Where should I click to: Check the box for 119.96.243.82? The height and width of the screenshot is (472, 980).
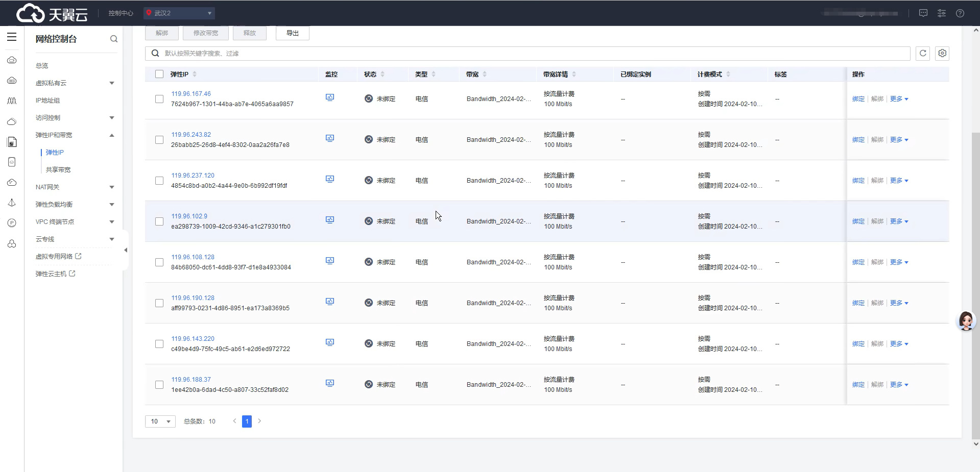159,140
